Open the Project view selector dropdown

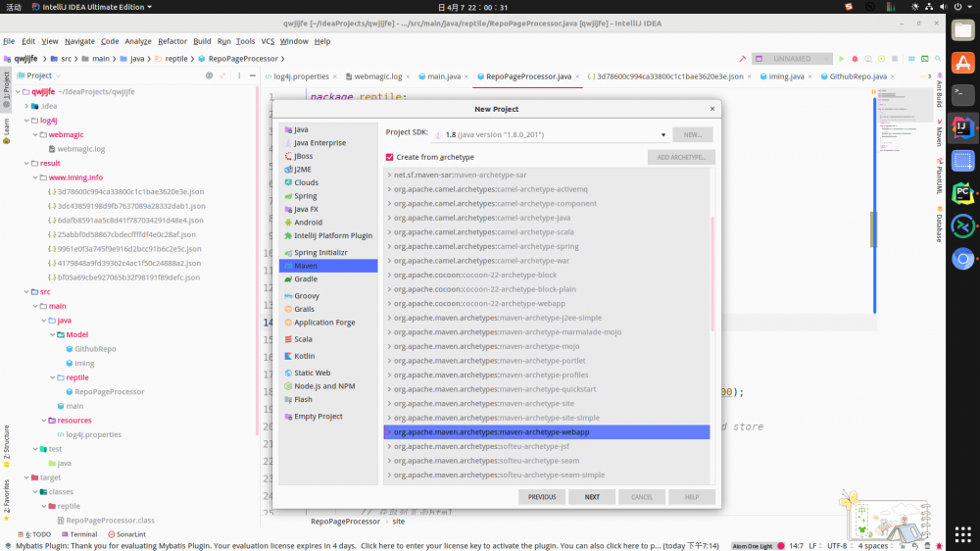[x=39, y=75]
